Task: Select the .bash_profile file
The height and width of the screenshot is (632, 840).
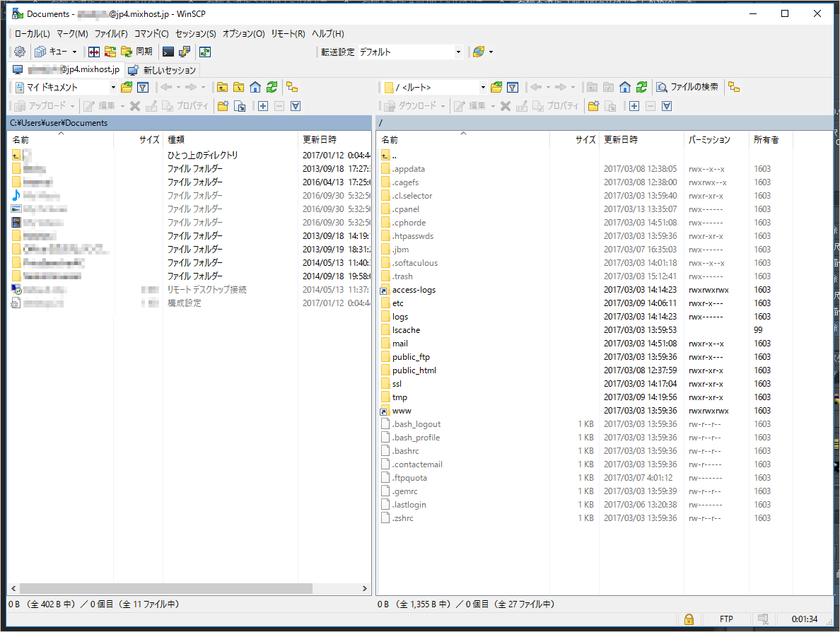Action: click(416, 438)
